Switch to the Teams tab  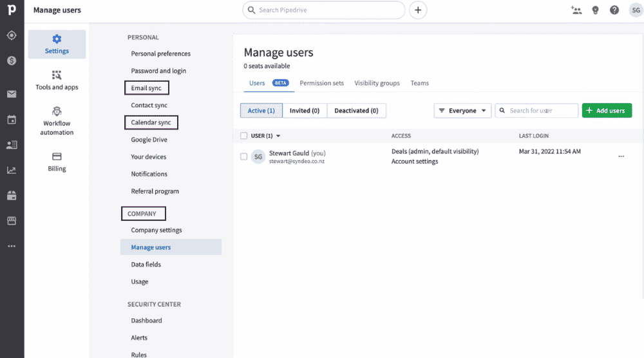419,83
